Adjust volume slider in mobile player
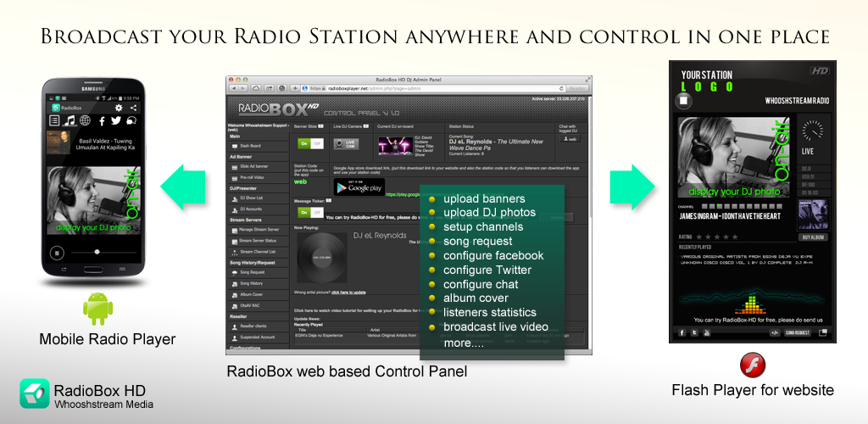The height and width of the screenshot is (424, 868). 103,252
